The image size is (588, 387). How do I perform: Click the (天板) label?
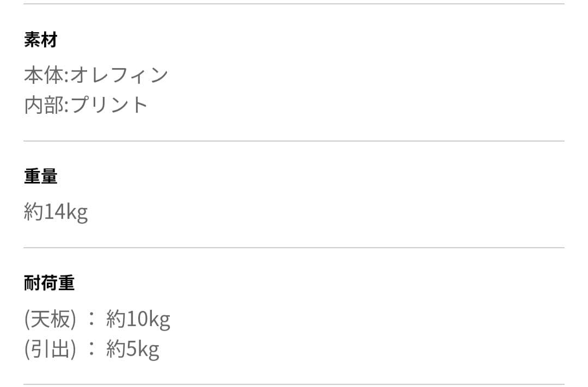(x=50, y=319)
